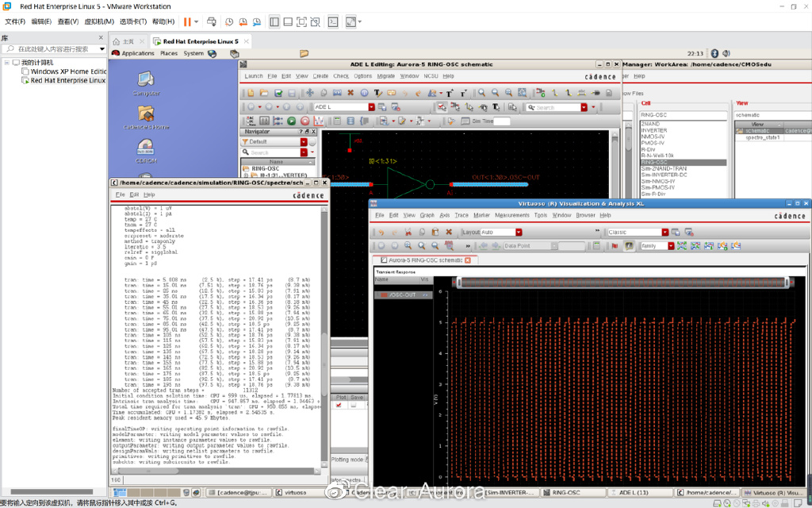Open Launch menu in ADE L window

pyautogui.click(x=253, y=76)
